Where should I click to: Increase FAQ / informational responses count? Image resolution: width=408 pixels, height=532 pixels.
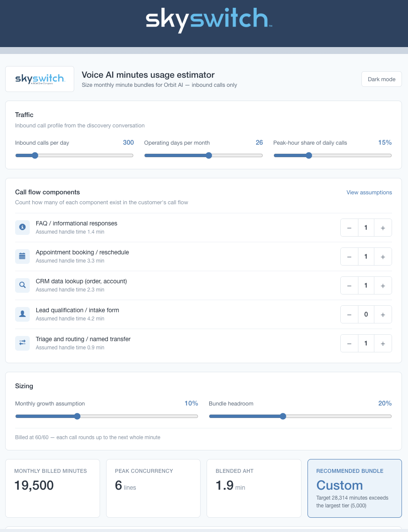tap(383, 228)
